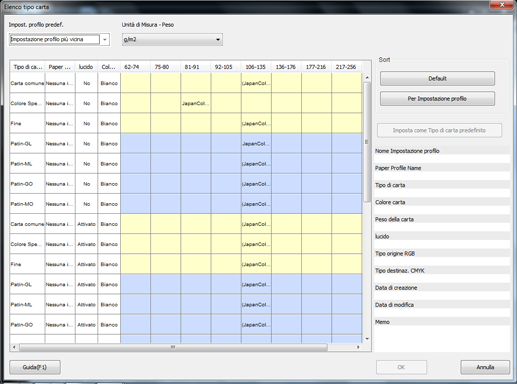Viewport: 517px width, 384px height.
Task: Close the Elenco tipo carta dialog
Action: click(502, 5)
